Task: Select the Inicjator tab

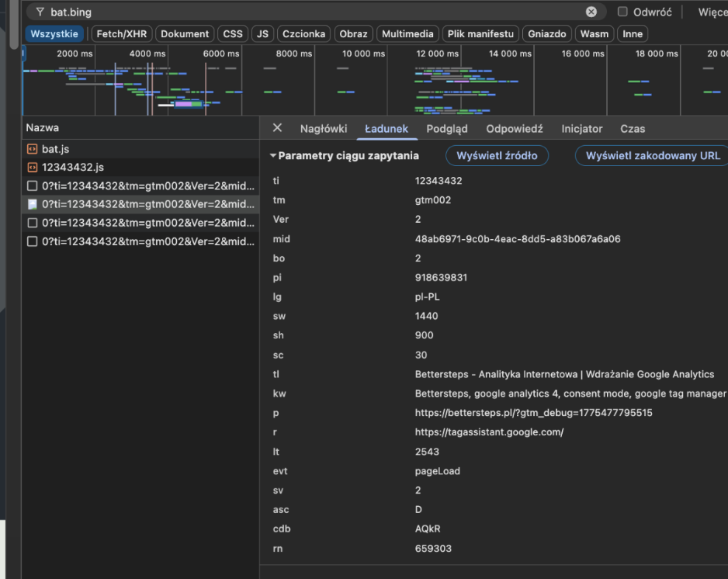Action: pyautogui.click(x=582, y=129)
